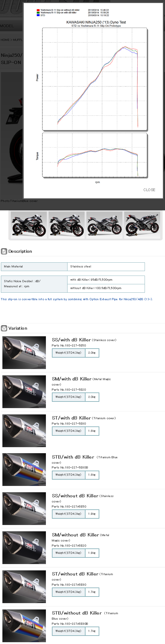The width and height of the screenshot is (165, 644).
Task: Open the fourth motorcycle thumbnail photo
Action: tap(142, 225)
